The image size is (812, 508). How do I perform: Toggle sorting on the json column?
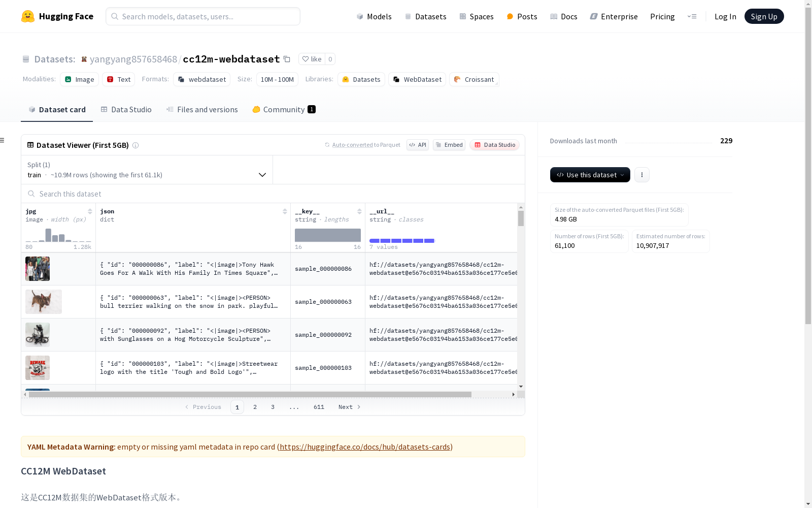click(x=284, y=211)
